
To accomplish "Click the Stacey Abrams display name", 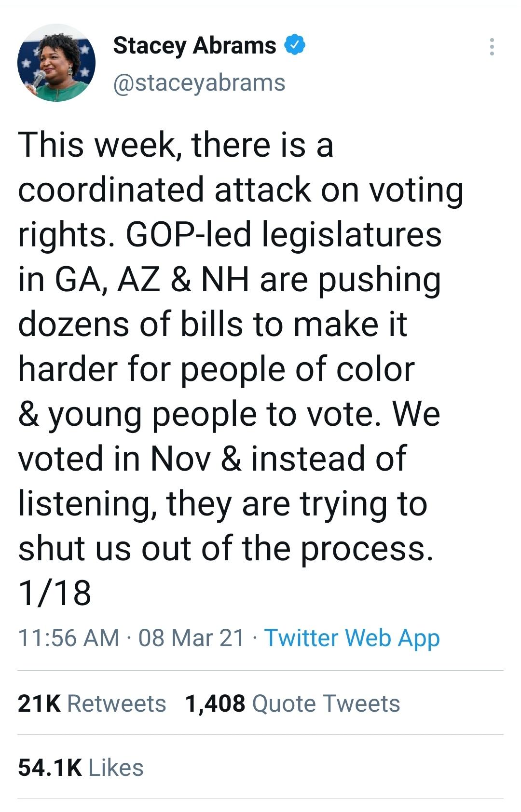I will (x=194, y=46).
